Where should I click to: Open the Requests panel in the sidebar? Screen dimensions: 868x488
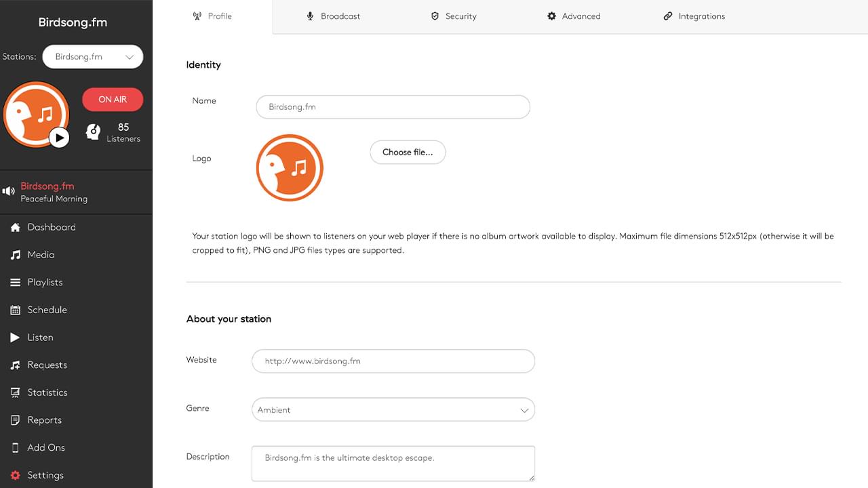47,365
